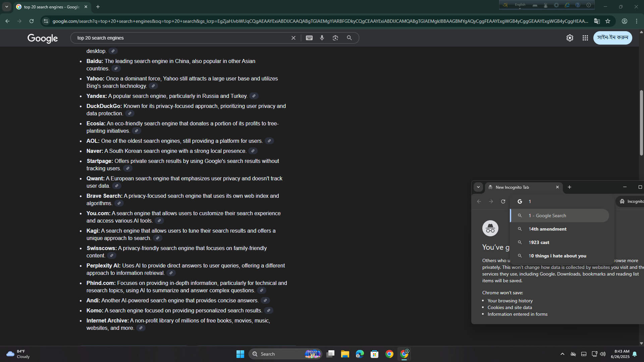Clear the Google search box text

(293, 38)
